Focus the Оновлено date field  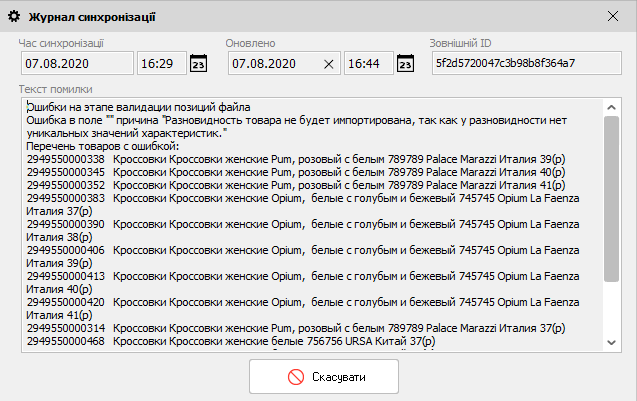[x=272, y=64]
